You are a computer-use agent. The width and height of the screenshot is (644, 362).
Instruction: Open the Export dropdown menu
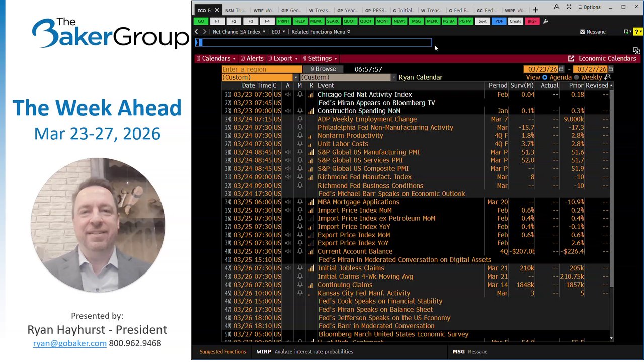(283, 58)
